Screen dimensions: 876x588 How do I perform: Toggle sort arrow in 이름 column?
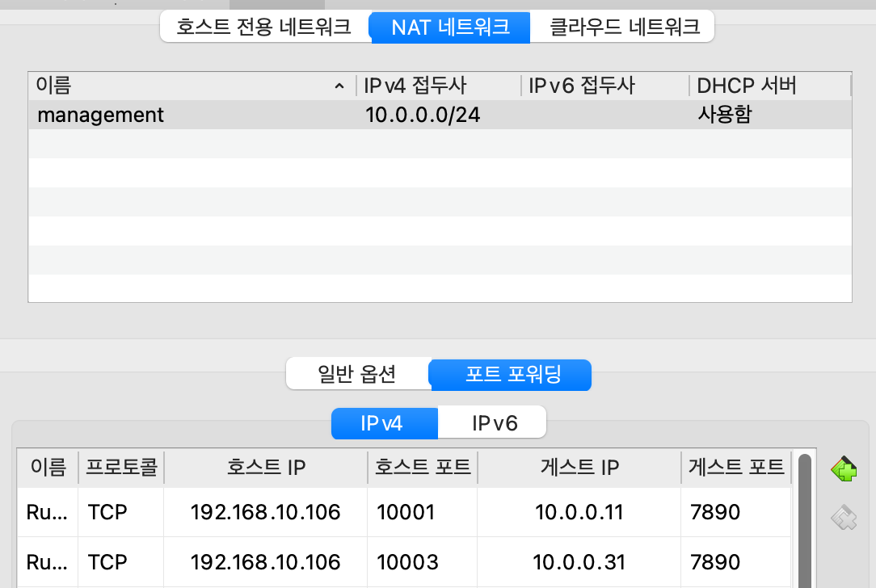(x=339, y=86)
